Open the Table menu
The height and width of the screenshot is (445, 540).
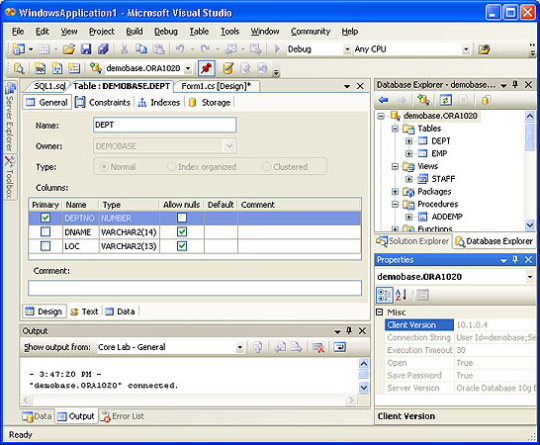pos(199,31)
